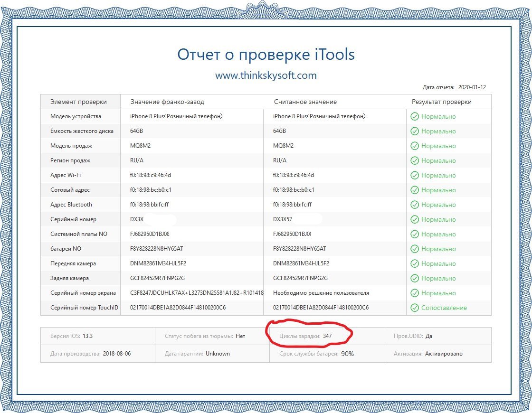The image size is (532, 413).
Task: Click the Версия iOS: 13.3 cell
Action: click(98, 336)
